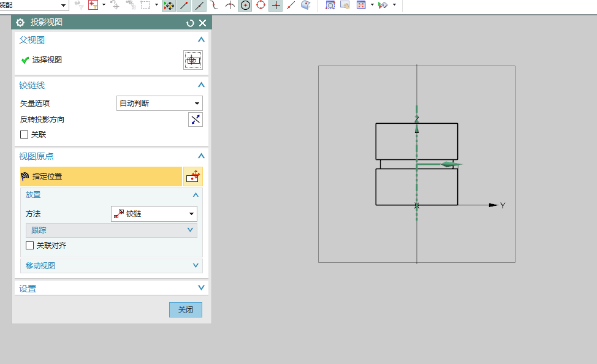This screenshot has height=364, width=597.
Task: Enable the 关联对齐 checkbox
Action: coord(29,245)
